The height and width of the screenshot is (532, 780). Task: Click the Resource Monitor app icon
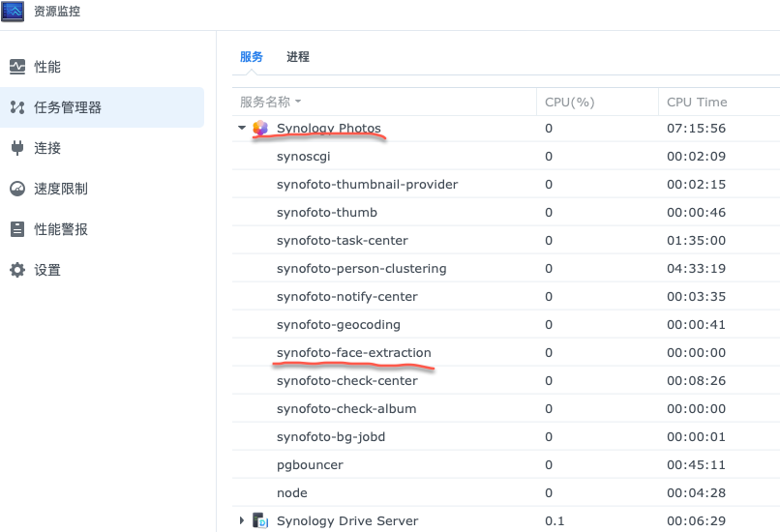[13, 11]
